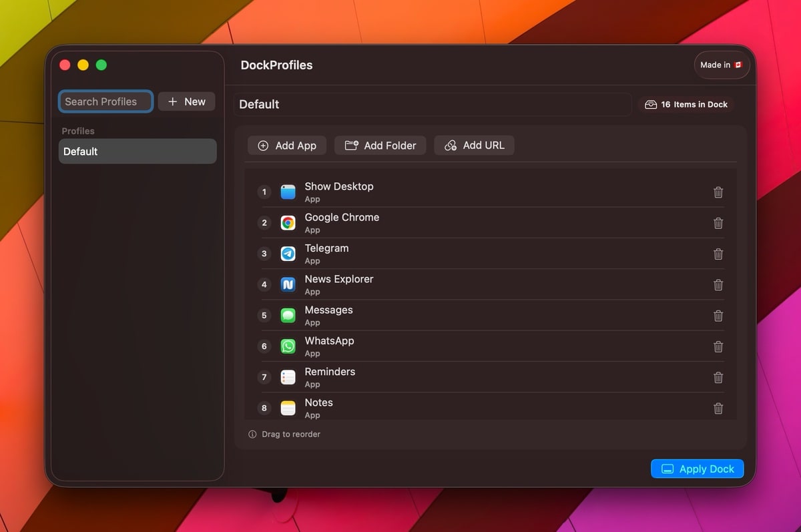Click the 16 Items in Dock indicator
The image size is (801, 532).
[x=686, y=105]
